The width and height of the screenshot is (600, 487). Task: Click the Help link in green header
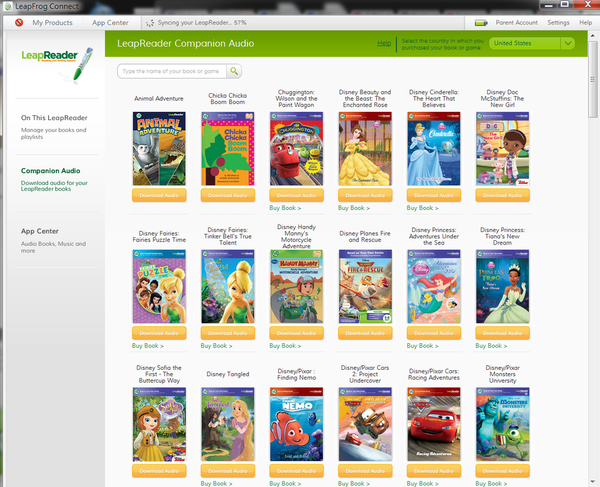click(x=384, y=43)
